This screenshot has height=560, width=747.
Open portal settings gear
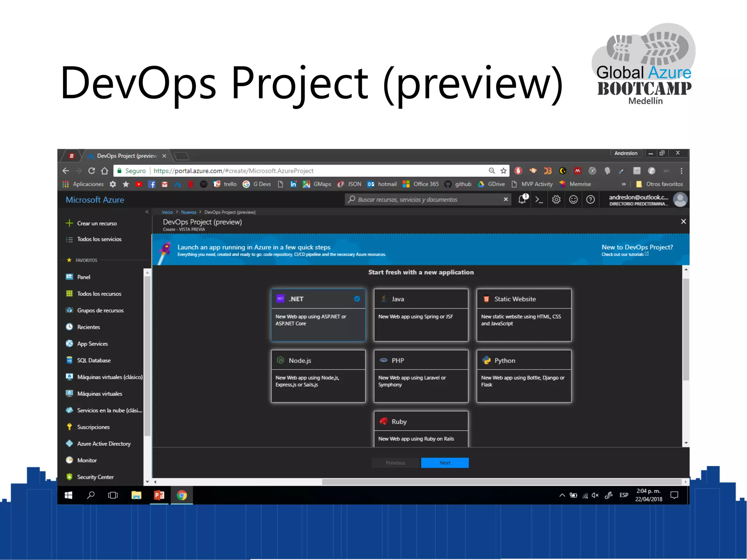pyautogui.click(x=556, y=199)
